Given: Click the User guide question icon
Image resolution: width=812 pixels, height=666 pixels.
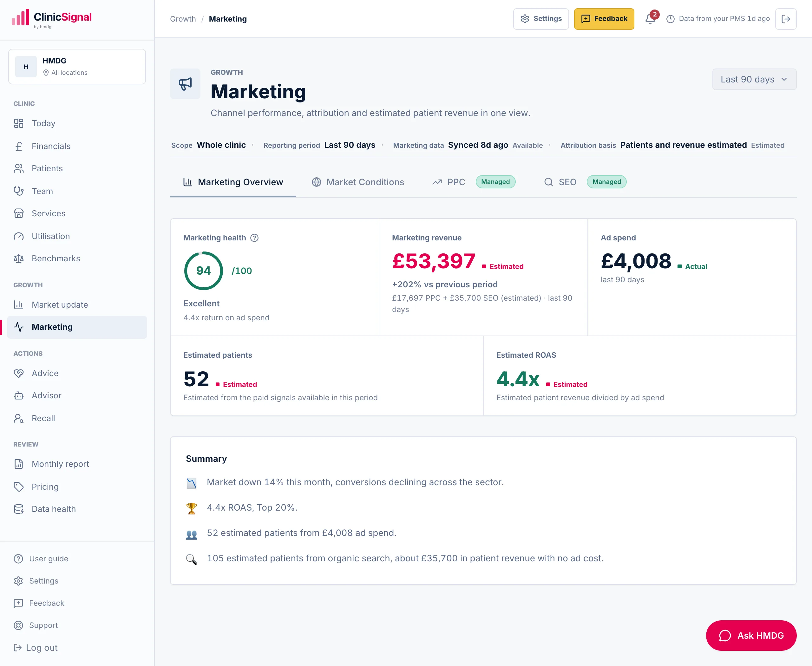Looking at the screenshot, I should 18,559.
